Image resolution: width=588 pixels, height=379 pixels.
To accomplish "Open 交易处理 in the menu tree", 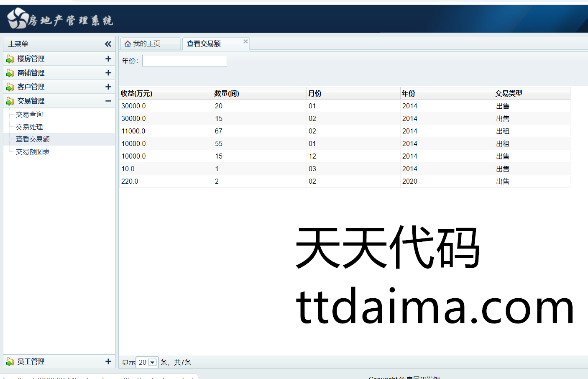I will (x=29, y=127).
